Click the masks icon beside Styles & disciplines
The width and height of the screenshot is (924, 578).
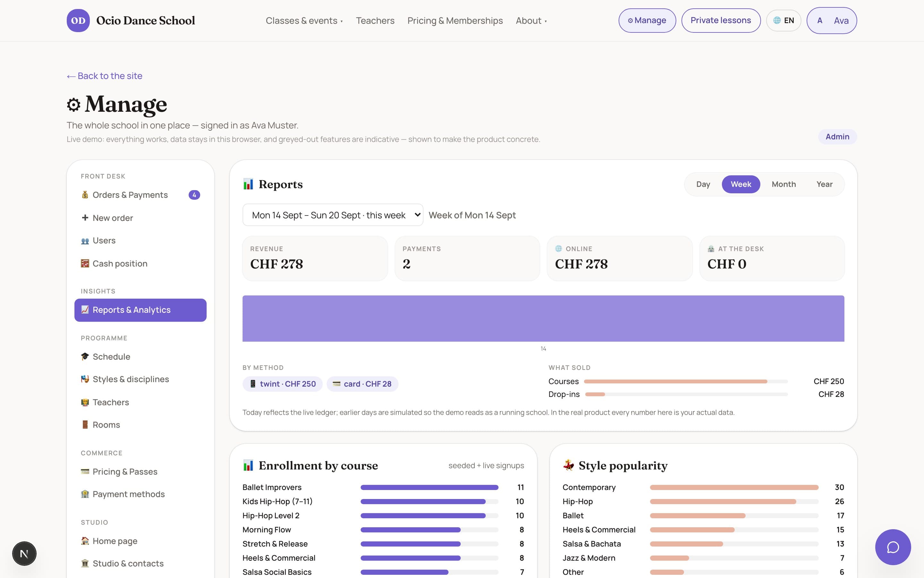click(85, 379)
